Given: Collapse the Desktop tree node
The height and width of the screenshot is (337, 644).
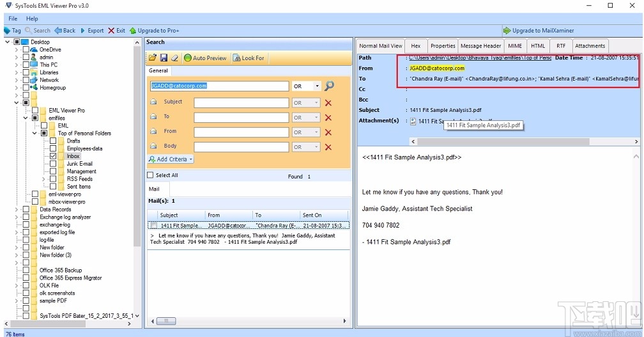Looking at the screenshot, I should 8,42.
